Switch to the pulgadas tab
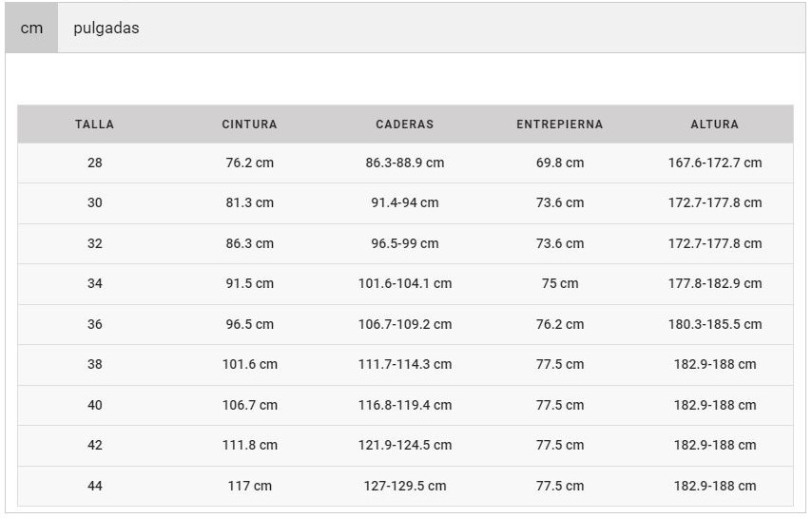Screen dimensions: 812x518 click(106, 29)
